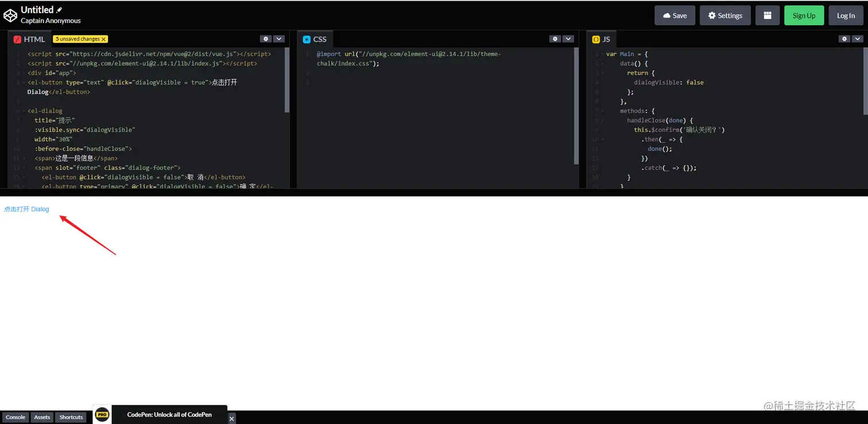Click the 5 unsaved changes label
Screen dimensions: 868x424
77,39
